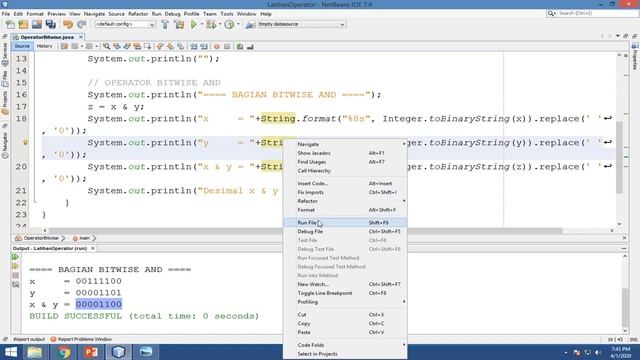Choose Fix Imports from context menu
The image size is (640, 360).
point(345,192)
